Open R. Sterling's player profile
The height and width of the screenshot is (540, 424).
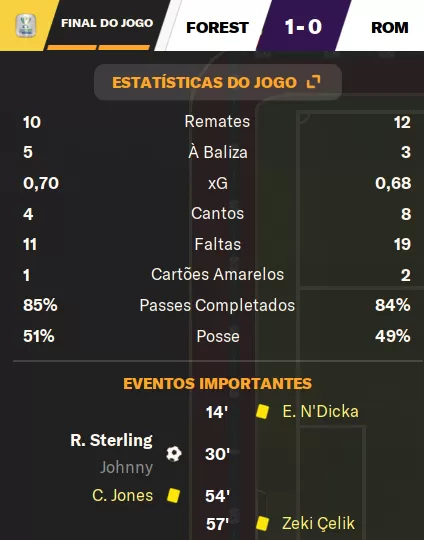coord(111,440)
